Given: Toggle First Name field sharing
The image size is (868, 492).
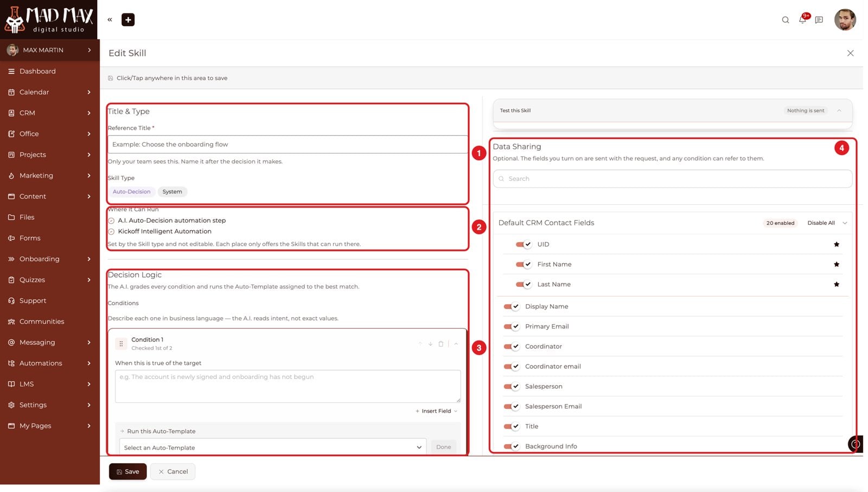Looking at the screenshot, I should coord(524,264).
